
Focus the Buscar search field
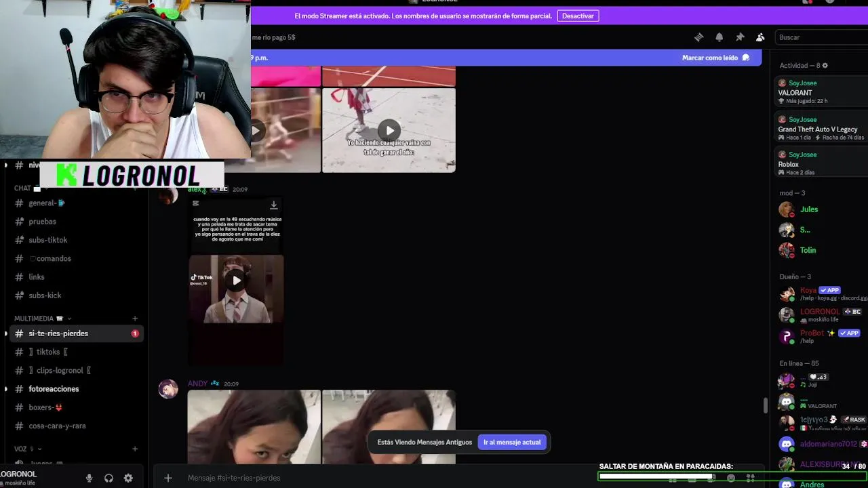tap(821, 37)
